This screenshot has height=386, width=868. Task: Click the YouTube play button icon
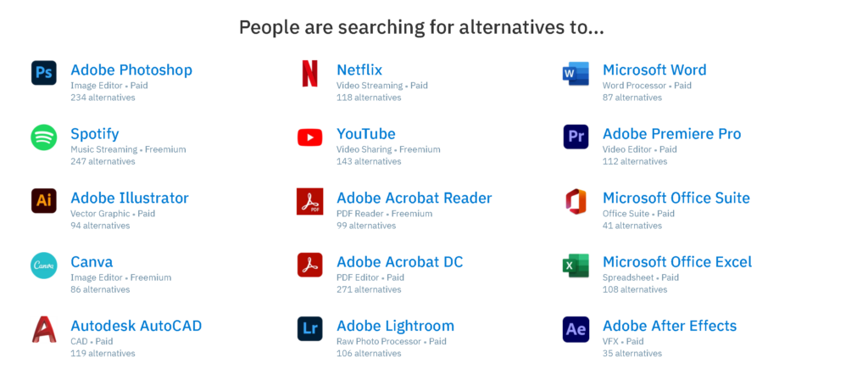tap(310, 137)
